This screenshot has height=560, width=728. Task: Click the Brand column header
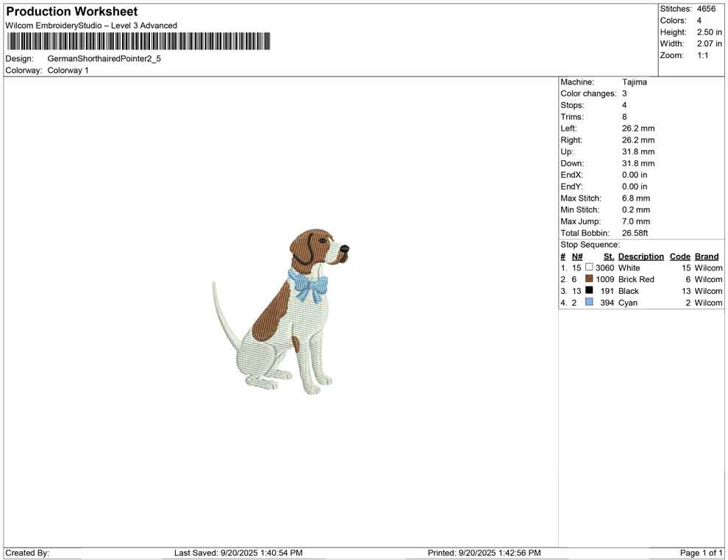(x=707, y=256)
